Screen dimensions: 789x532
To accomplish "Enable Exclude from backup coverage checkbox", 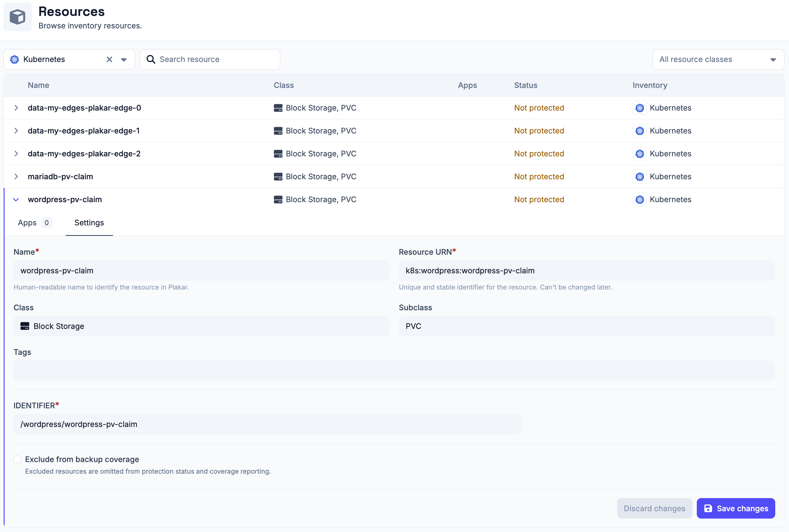I will [17, 459].
